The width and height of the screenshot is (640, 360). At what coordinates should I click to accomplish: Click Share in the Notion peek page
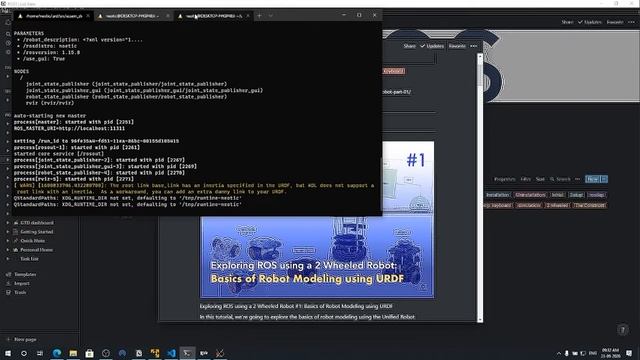click(409, 46)
